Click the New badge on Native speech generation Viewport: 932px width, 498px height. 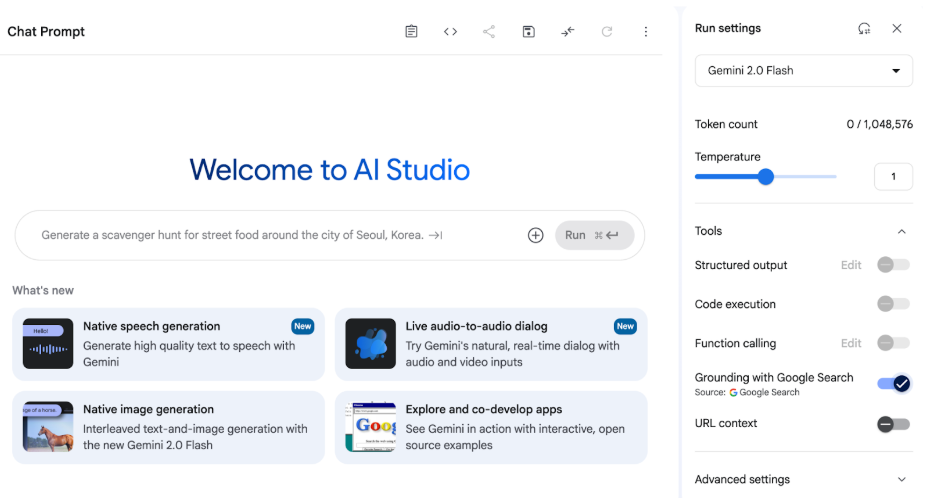303,326
